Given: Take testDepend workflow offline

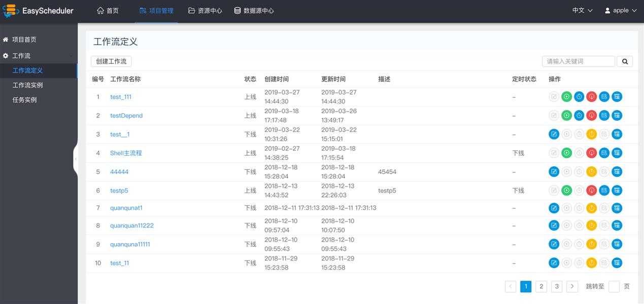Looking at the screenshot, I should [592, 116].
